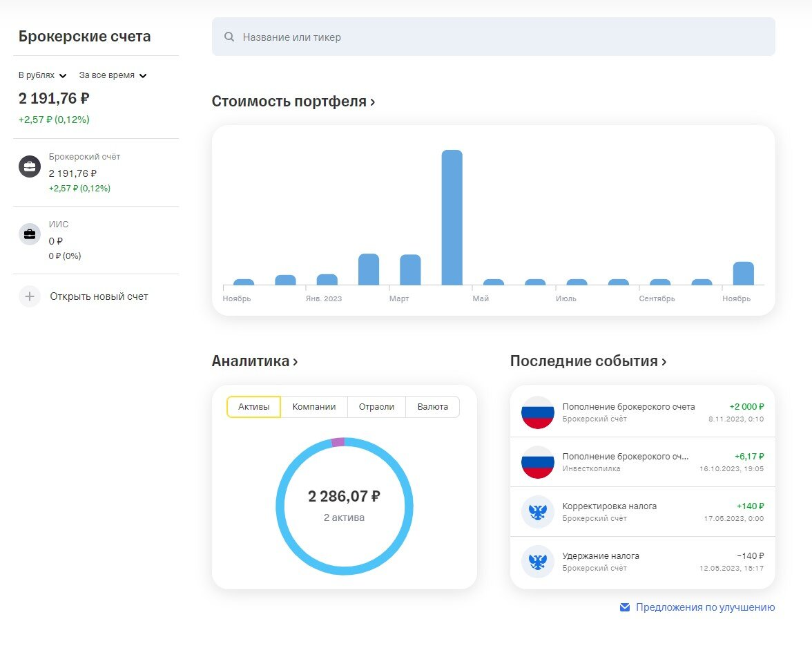Screen dimensions: 812x666
Task: Switch to the Валюта tab
Action: (x=432, y=407)
